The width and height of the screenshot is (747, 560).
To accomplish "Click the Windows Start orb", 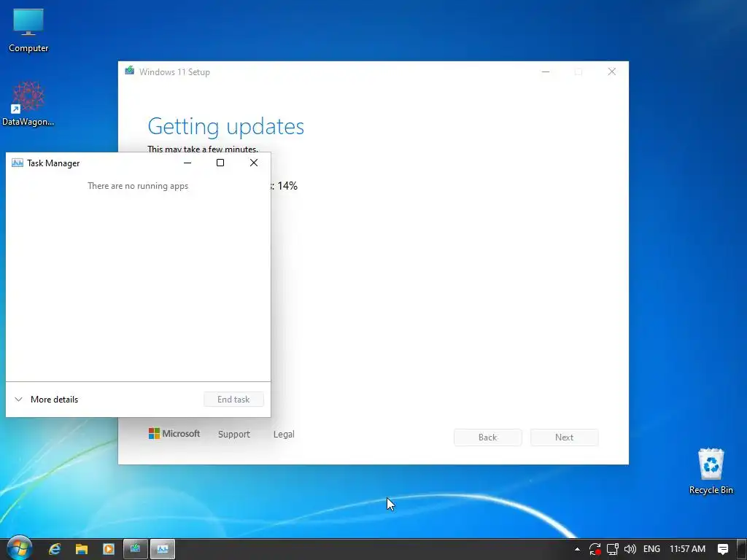I will click(x=19, y=548).
